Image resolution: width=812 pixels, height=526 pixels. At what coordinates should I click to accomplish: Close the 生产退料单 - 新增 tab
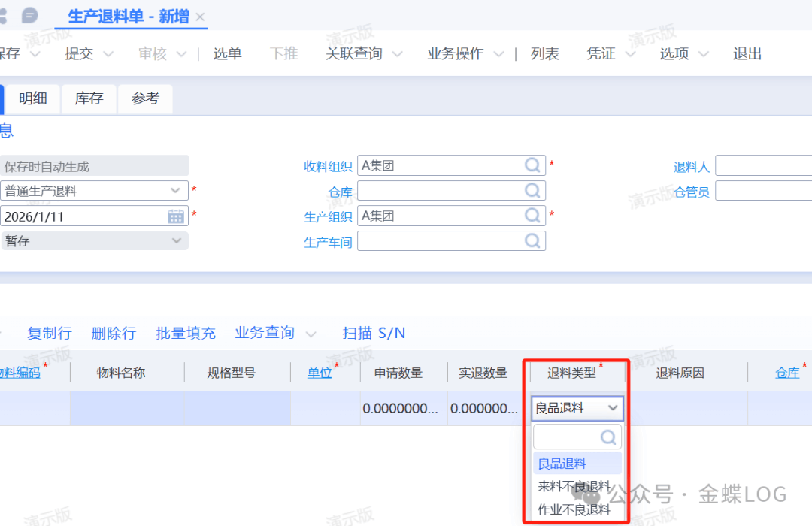(200, 17)
